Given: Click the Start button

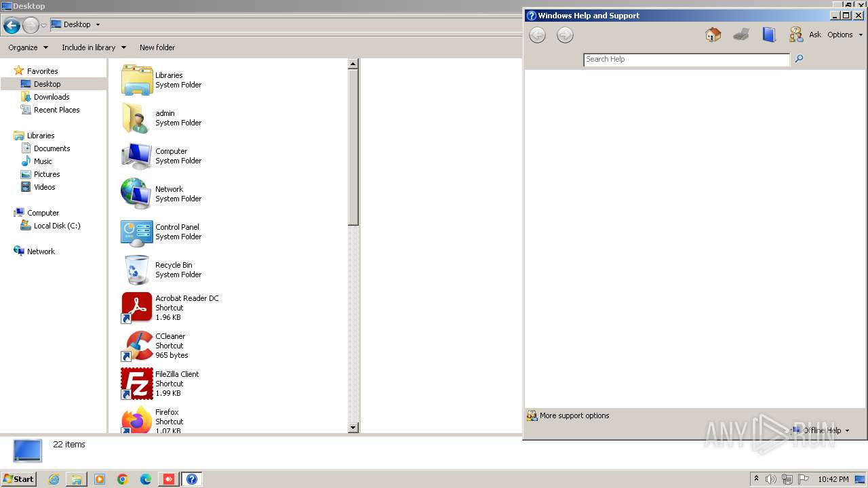Looking at the screenshot, I should pyautogui.click(x=18, y=479).
